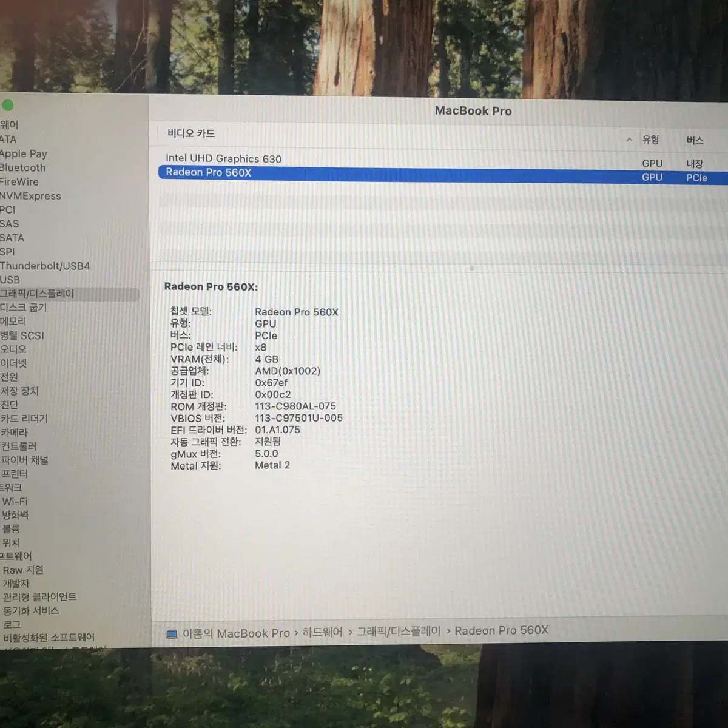Select 관리형 클라이언트 in sidebar
Image resolution: width=728 pixels, height=728 pixels.
39,597
